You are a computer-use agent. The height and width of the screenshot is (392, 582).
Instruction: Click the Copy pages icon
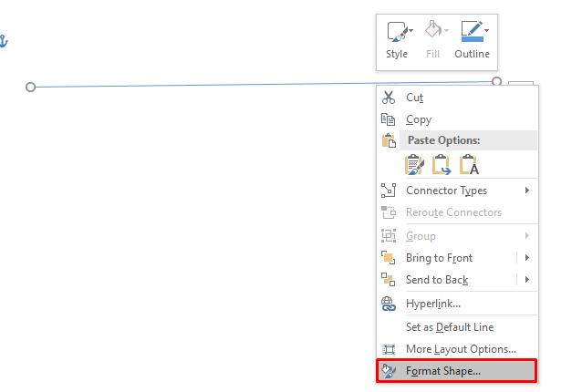(x=389, y=119)
